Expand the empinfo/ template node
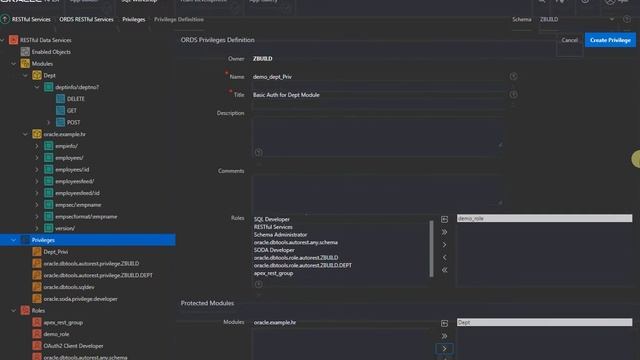Image resolution: width=640 pixels, height=360 pixels. 37,146
